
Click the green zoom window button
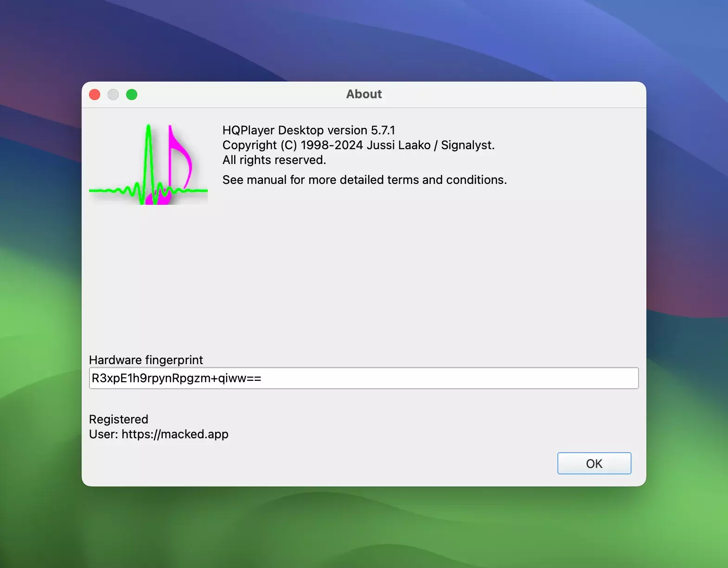click(132, 95)
